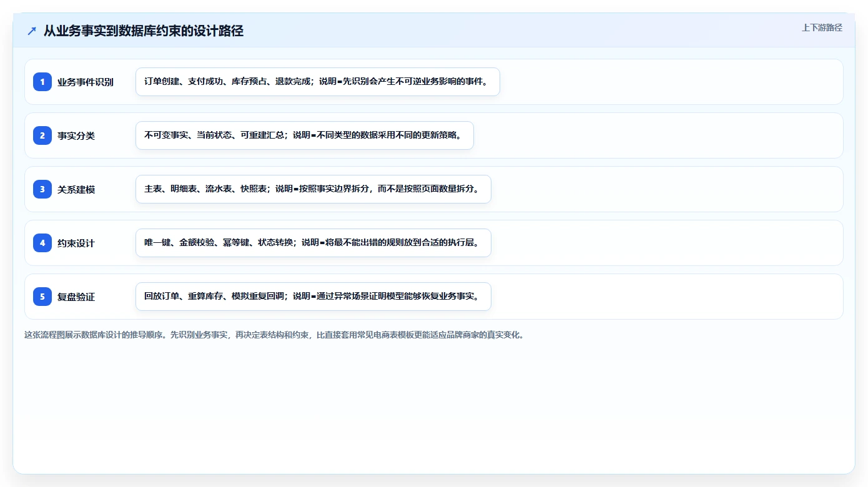Image resolution: width=868 pixels, height=487 pixels.
Task: Select the 业务事件识别 step label
Action: click(86, 82)
